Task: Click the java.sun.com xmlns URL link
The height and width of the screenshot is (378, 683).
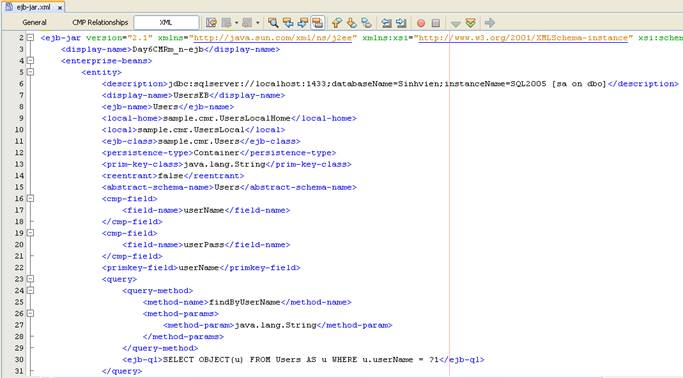Action: 273,38
